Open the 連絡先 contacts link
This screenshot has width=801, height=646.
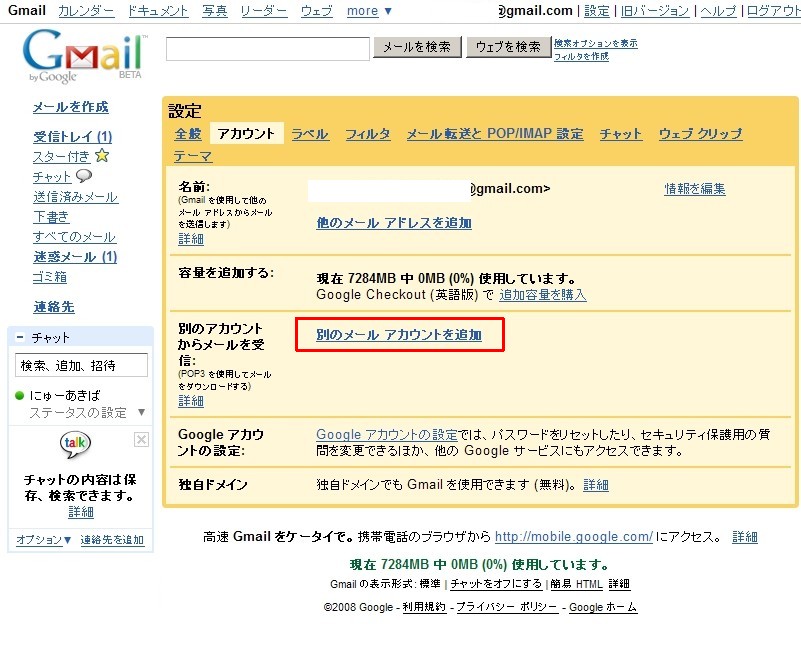pos(54,307)
